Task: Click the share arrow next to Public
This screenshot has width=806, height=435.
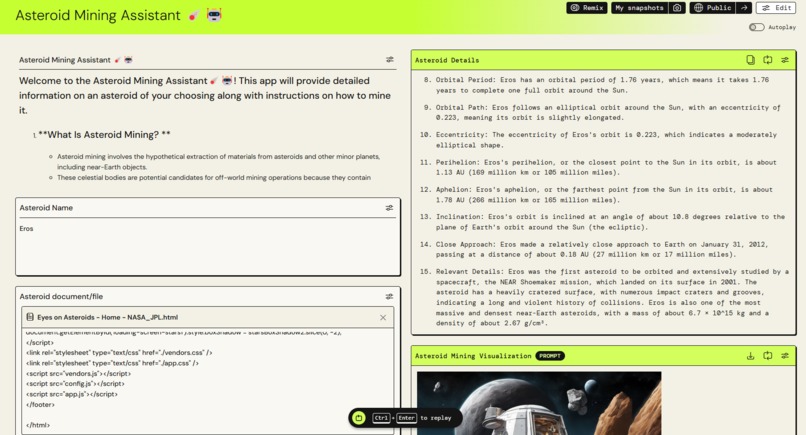Action: [743, 8]
